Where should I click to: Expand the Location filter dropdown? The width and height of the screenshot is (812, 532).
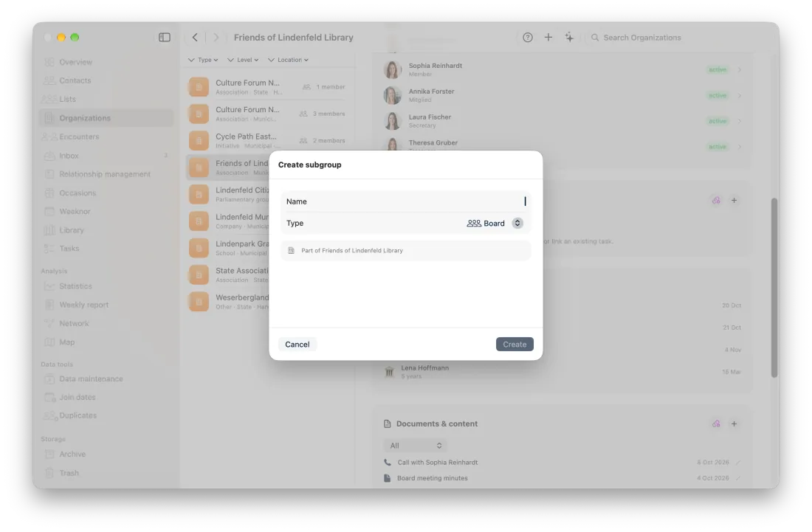click(288, 60)
